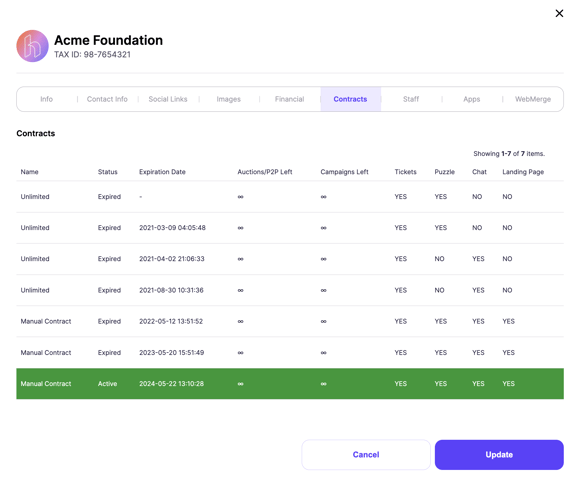
Task: Select the Contracts tab
Action: pos(350,99)
